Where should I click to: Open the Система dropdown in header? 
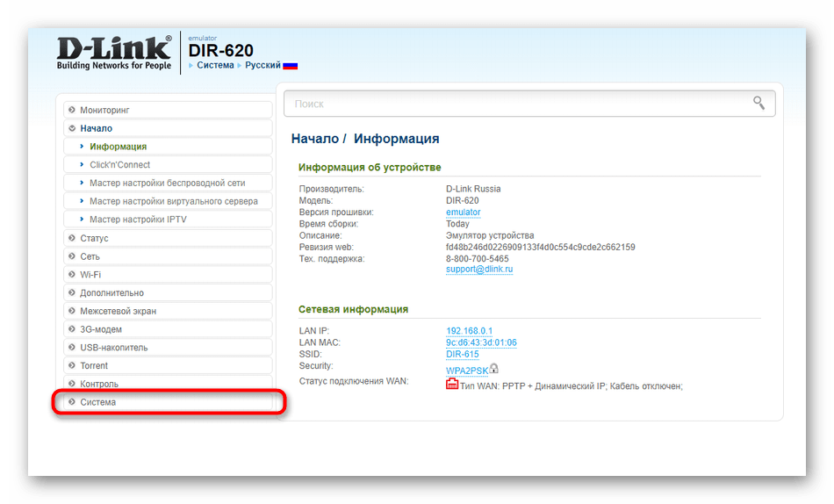[215, 66]
